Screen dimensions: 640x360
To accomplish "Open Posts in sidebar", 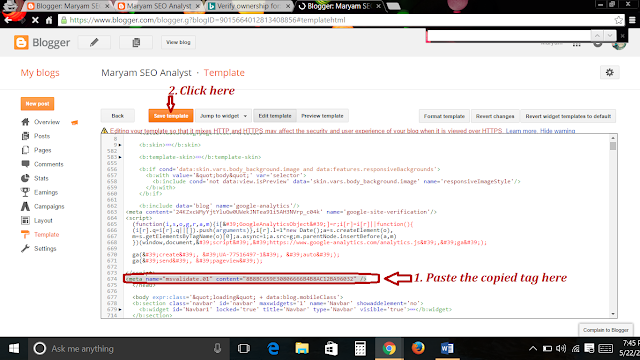I will [x=42, y=136].
